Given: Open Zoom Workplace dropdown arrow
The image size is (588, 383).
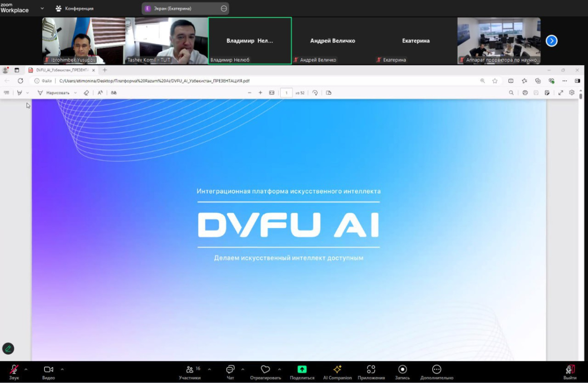Looking at the screenshot, I should pyautogui.click(x=42, y=8).
